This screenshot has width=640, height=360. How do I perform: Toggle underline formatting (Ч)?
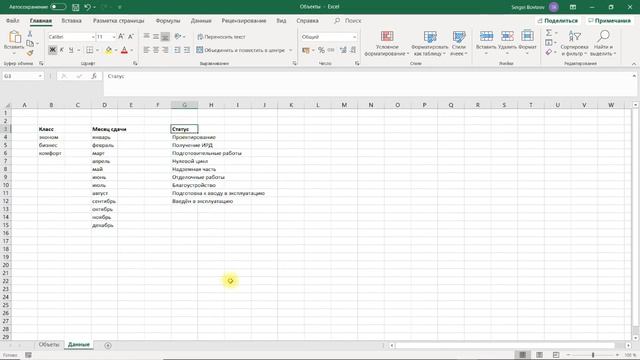pos(71,50)
